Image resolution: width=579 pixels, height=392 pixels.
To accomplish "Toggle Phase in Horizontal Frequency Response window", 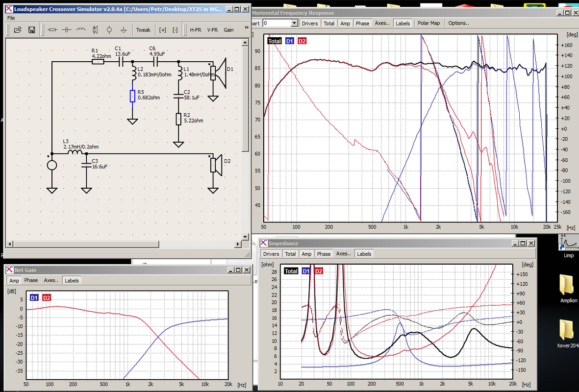I will pyautogui.click(x=362, y=23).
